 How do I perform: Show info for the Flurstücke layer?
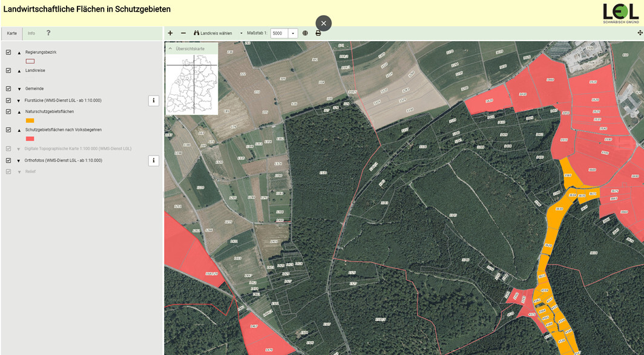[x=154, y=100]
